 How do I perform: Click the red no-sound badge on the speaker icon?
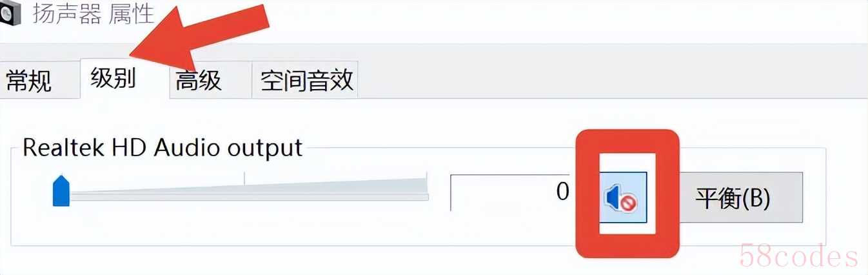pos(629,204)
